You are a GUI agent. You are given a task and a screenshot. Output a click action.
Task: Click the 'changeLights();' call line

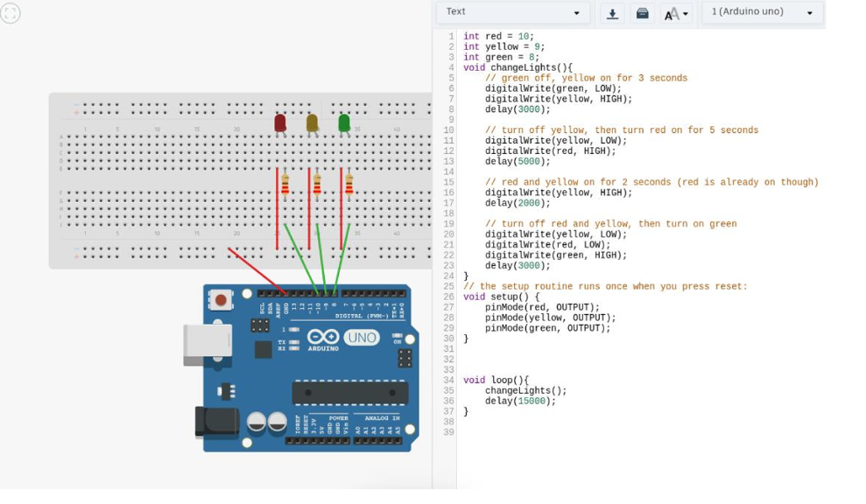coord(525,391)
